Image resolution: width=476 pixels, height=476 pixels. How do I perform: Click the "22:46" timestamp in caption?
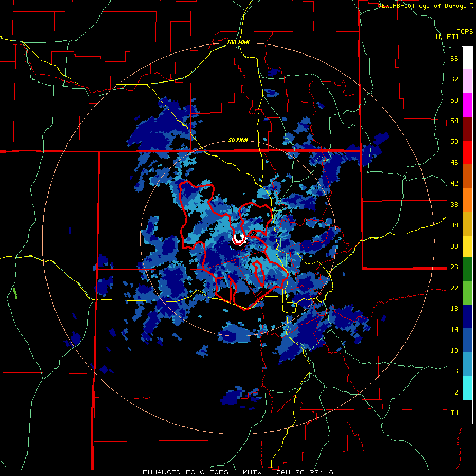323,472
